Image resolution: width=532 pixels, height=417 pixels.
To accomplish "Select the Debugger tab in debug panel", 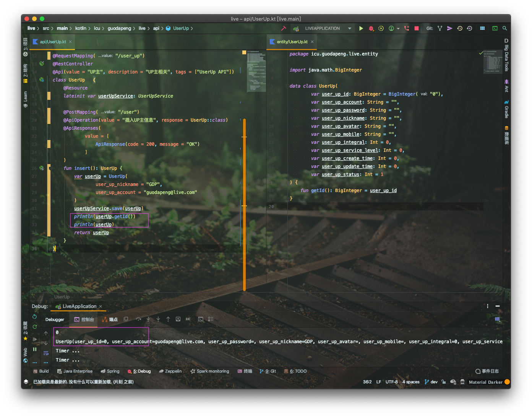I will tap(55, 319).
